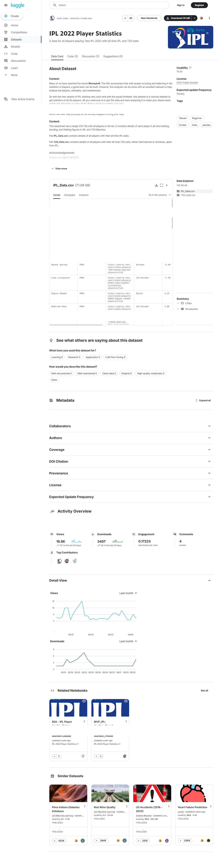Click the New Notebook button
This screenshot has width=221, height=868.
[149, 18]
